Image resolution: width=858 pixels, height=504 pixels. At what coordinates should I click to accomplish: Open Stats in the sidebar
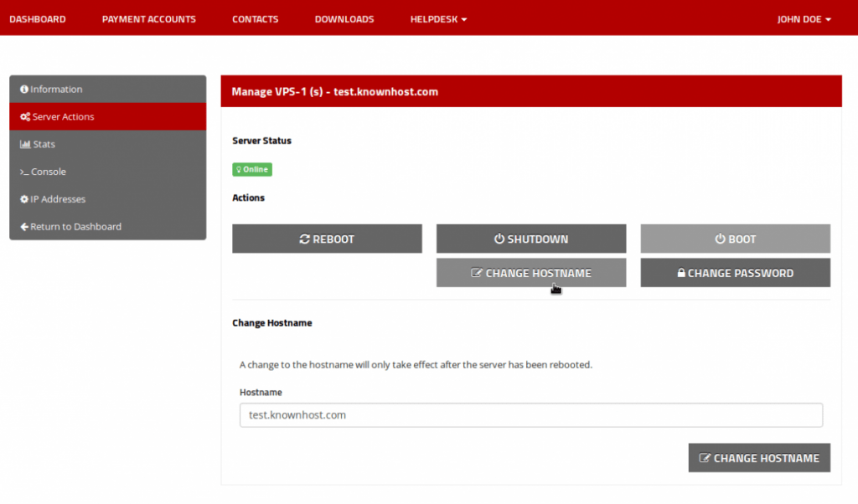[x=108, y=144]
